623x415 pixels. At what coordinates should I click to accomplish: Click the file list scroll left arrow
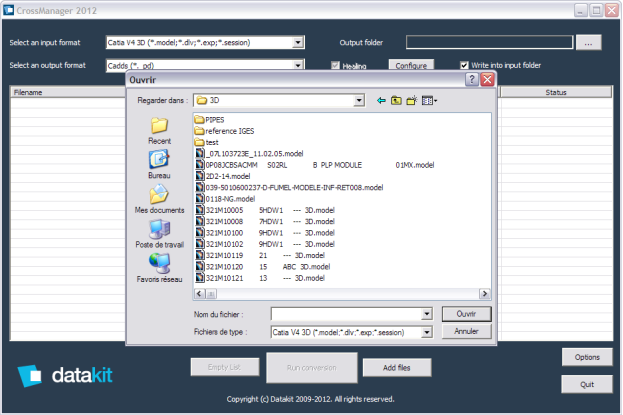[200, 294]
